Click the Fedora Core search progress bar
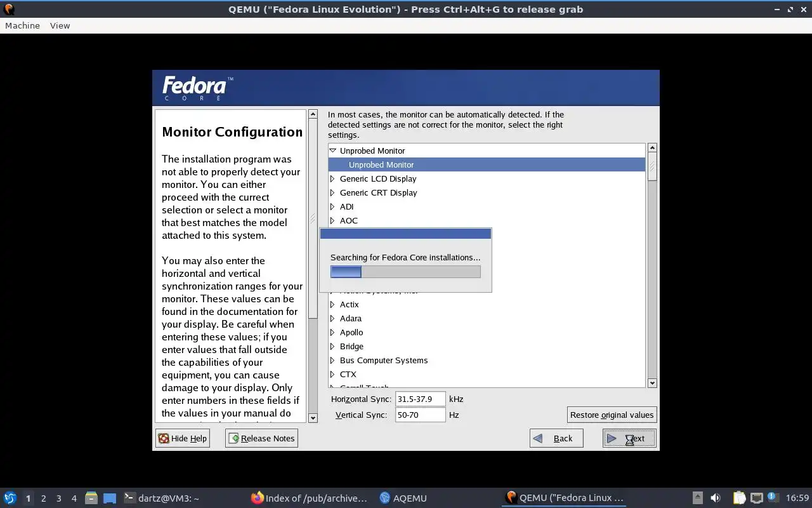This screenshot has width=812, height=508. [405, 272]
